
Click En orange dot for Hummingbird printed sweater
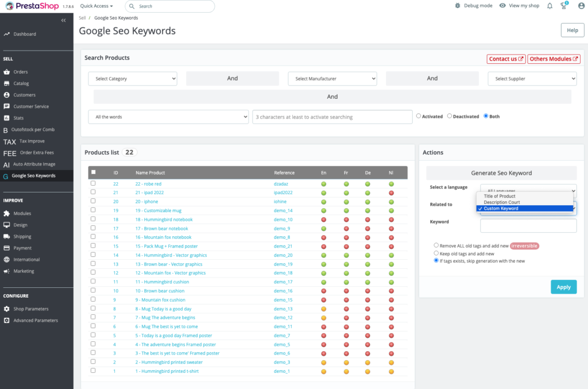324,363
